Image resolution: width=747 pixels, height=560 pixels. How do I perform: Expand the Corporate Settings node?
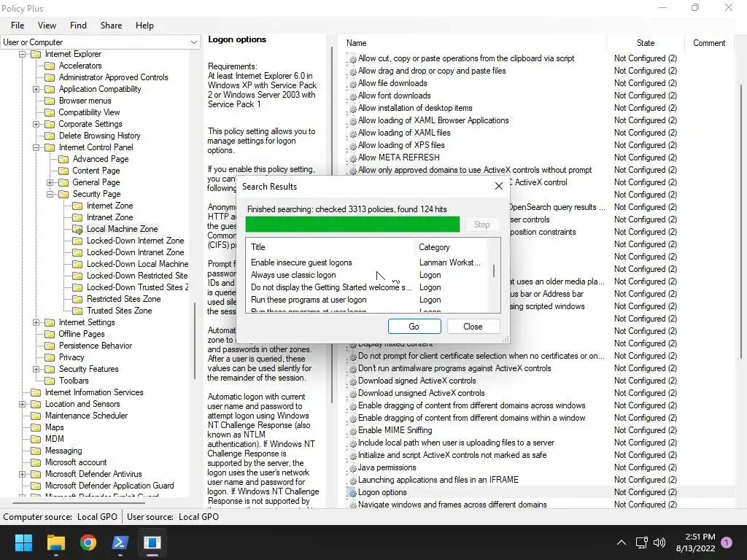pyautogui.click(x=36, y=124)
